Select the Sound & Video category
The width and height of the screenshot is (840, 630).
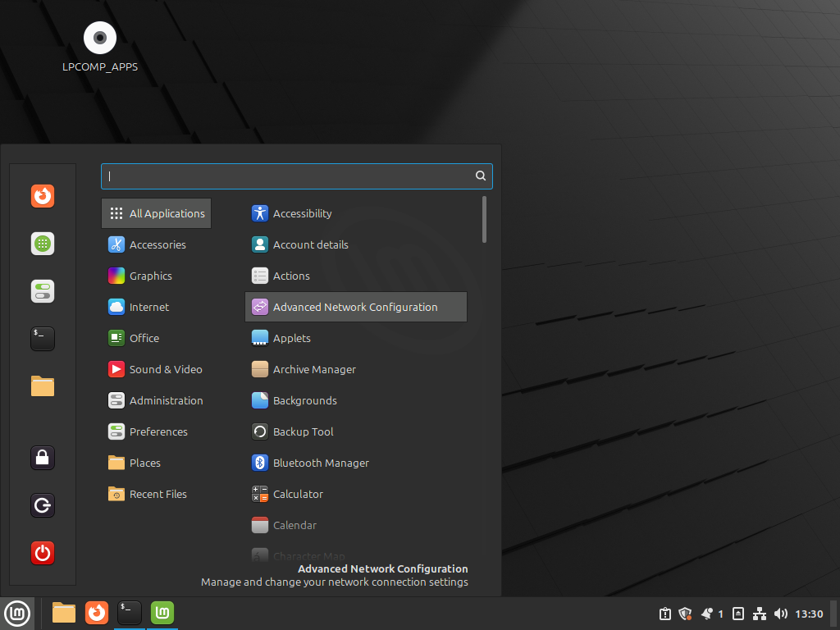point(156,370)
